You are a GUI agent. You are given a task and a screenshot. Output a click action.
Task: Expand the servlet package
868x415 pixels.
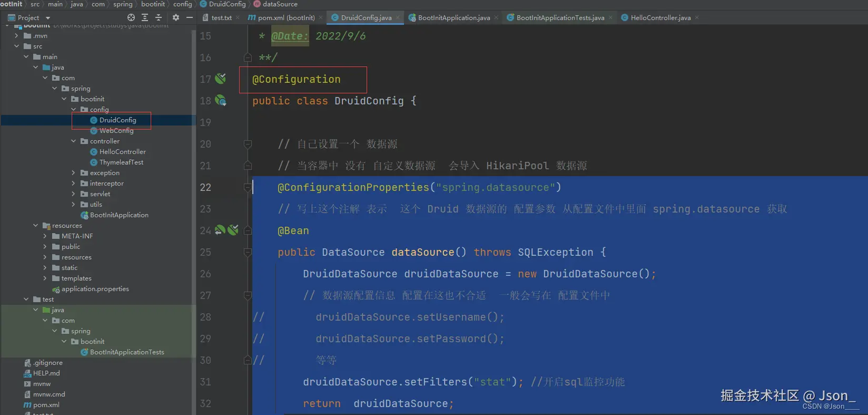click(x=74, y=194)
